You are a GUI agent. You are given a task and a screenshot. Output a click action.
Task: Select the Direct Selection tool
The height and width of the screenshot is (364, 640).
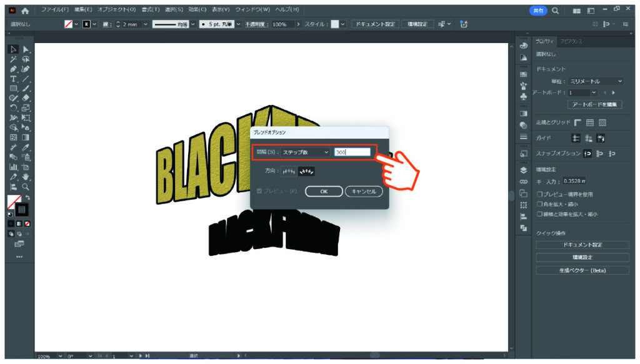(x=26, y=49)
